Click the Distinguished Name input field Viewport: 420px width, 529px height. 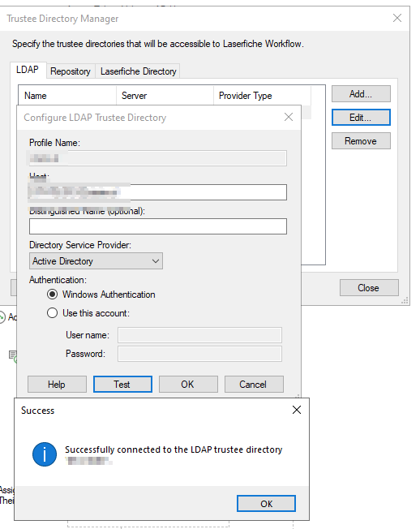click(158, 226)
